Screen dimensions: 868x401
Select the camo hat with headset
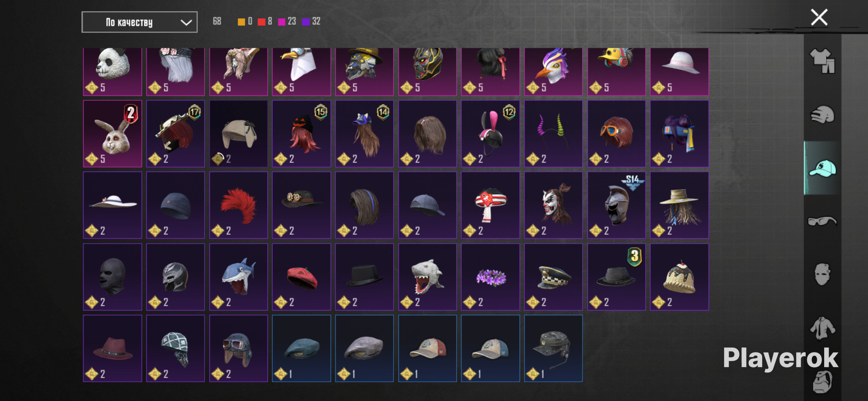tap(553, 348)
